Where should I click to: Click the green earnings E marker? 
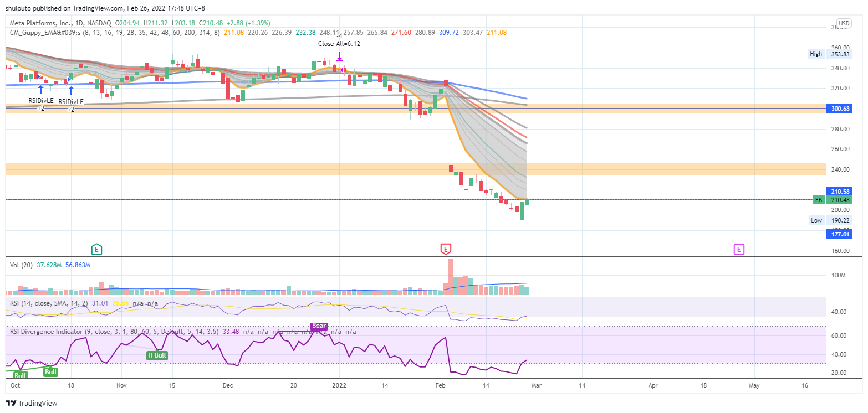pyautogui.click(x=96, y=249)
